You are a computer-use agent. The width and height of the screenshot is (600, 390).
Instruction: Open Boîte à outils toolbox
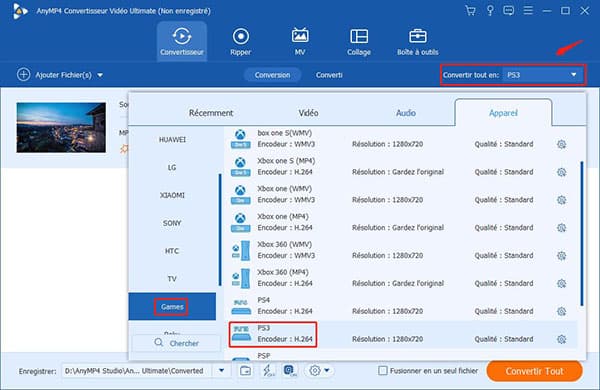coord(417,41)
